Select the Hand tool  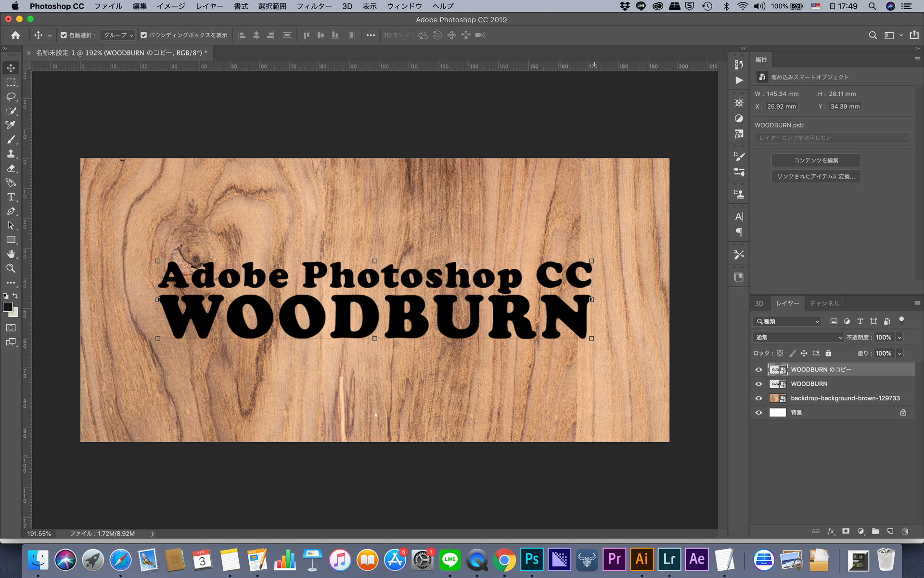pyautogui.click(x=11, y=254)
